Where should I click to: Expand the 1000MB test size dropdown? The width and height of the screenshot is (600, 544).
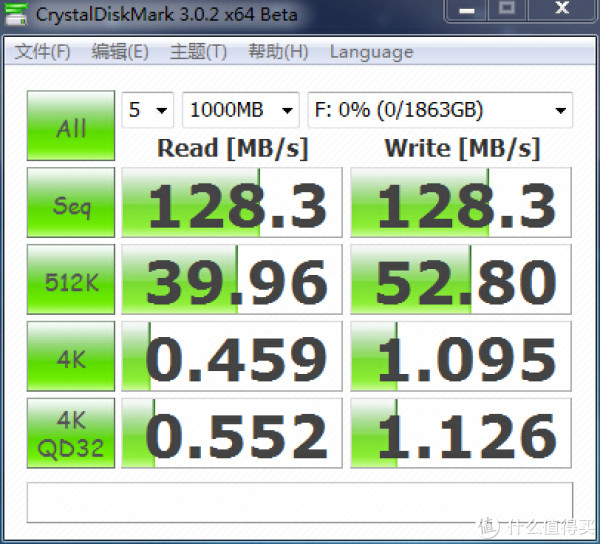coord(241,110)
